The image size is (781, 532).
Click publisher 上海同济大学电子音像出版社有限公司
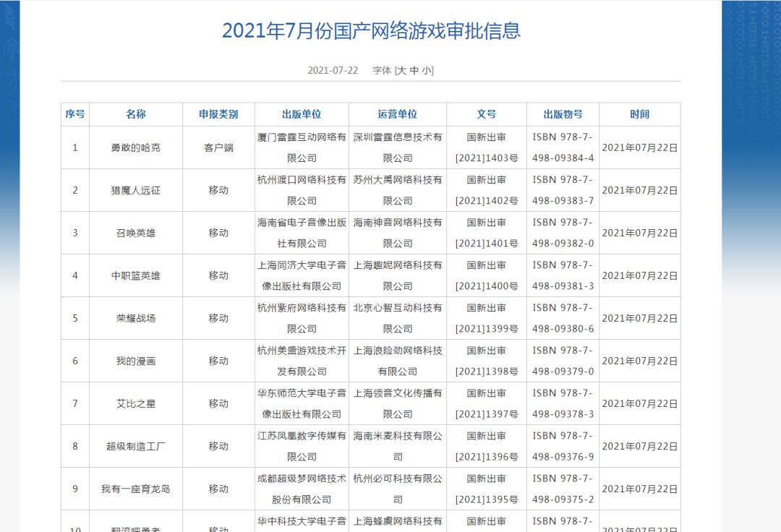click(302, 275)
